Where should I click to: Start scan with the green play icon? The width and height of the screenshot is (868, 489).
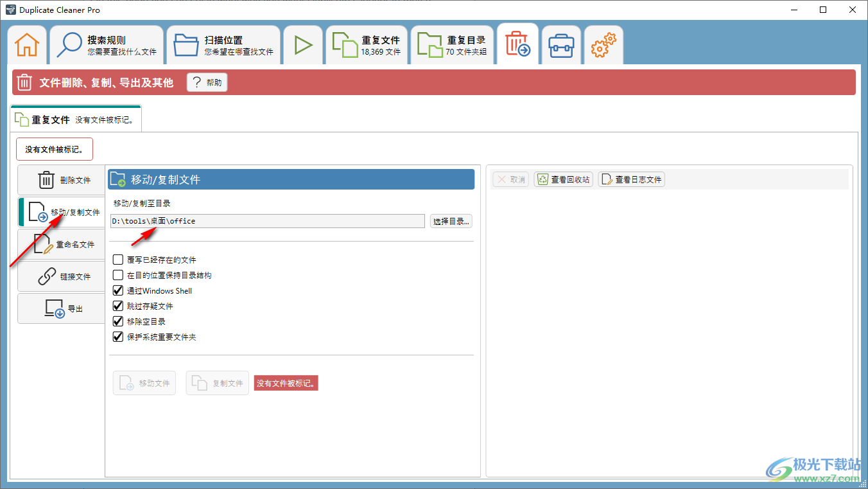click(303, 45)
